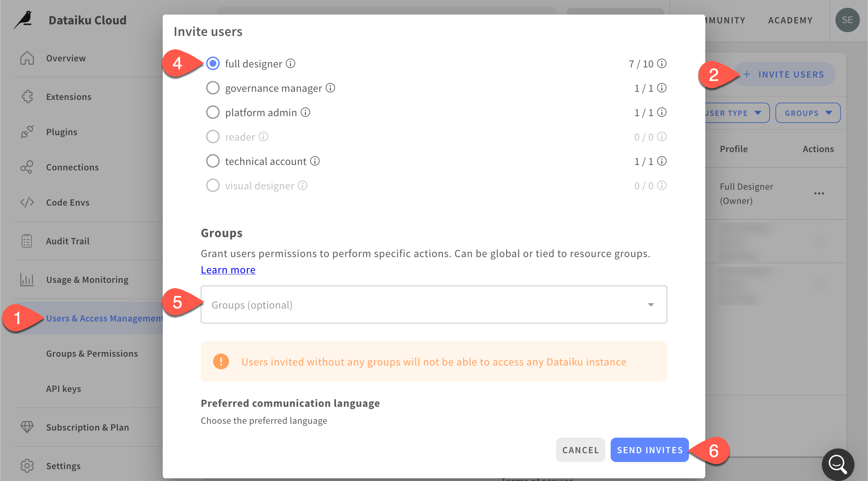
Task: Open the Overview home icon
Action: point(27,58)
